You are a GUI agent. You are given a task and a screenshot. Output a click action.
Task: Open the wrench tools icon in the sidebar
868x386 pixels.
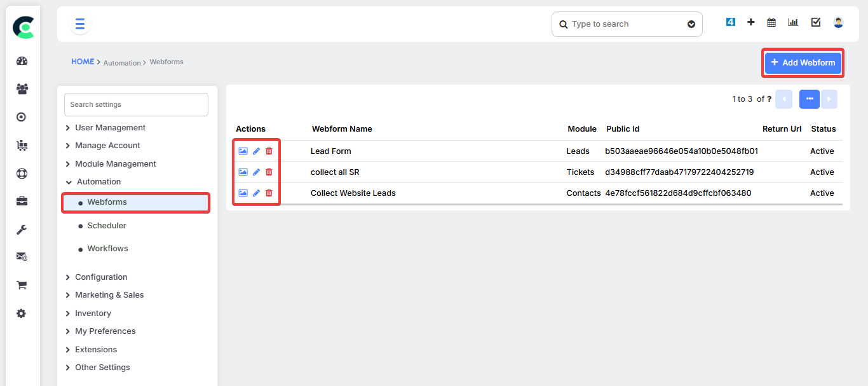coord(22,229)
